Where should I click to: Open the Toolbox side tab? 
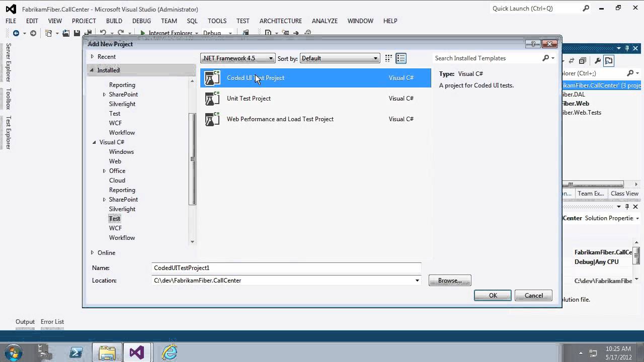(8, 99)
